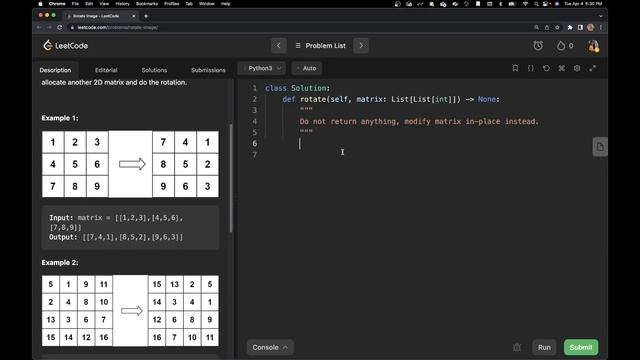The height and width of the screenshot is (360, 640).
Task: Reload the page
Action: point(60,27)
